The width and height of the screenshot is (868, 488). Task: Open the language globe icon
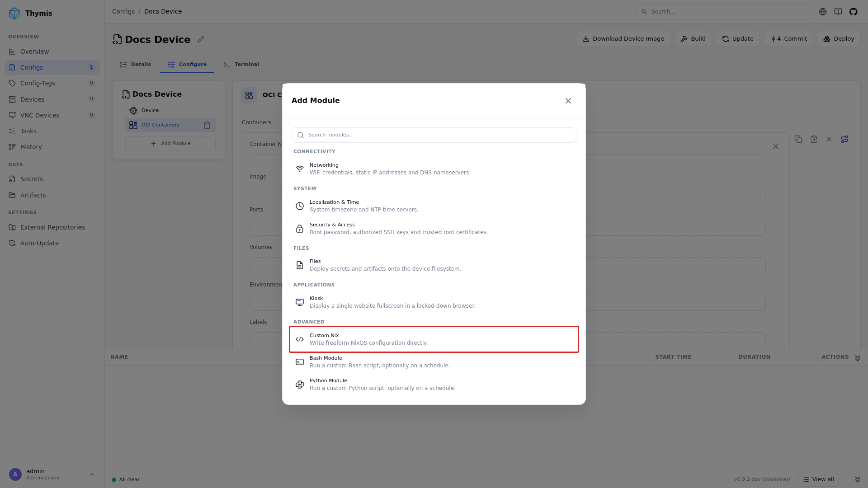pyautogui.click(x=823, y=12)
